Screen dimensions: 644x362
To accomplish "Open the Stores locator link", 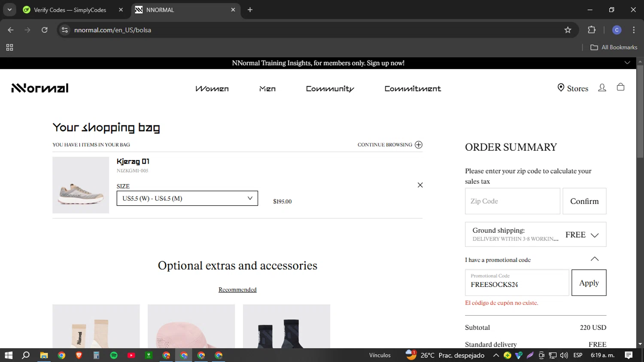I will (573, 88).
